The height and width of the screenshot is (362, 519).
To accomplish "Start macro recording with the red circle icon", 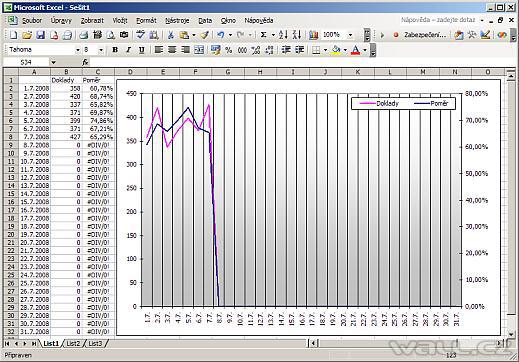I will click(x=396, y=35).
